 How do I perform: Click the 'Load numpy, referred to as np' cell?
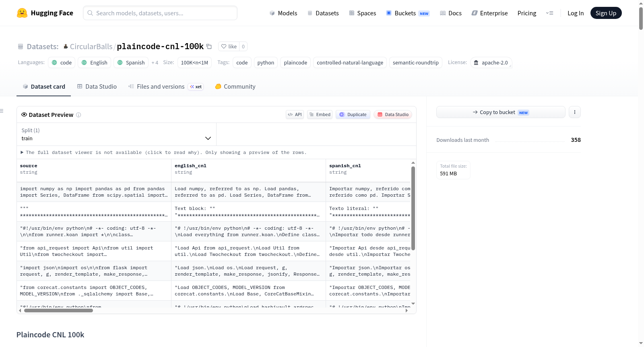click(249, 192)
